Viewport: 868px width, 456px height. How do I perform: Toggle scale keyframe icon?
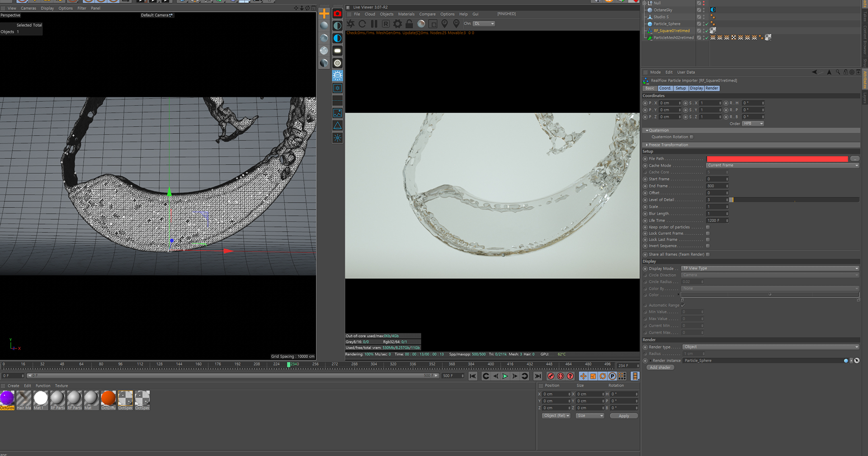tap(593, 376)
